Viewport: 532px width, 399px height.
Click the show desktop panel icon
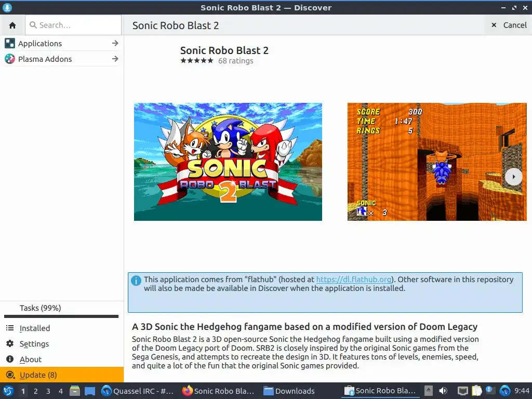tap(89, 391)
